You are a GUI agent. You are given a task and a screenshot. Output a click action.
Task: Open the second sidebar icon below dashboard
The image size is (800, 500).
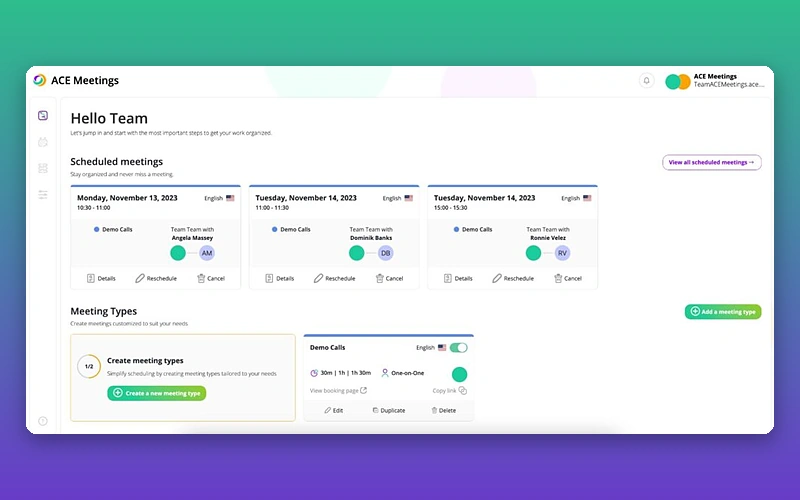[43, 142]
